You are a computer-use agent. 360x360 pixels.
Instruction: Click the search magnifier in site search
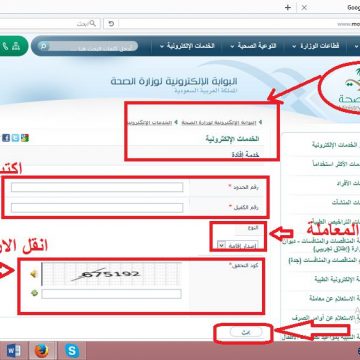pyautogui.click(x=43, y=46)
